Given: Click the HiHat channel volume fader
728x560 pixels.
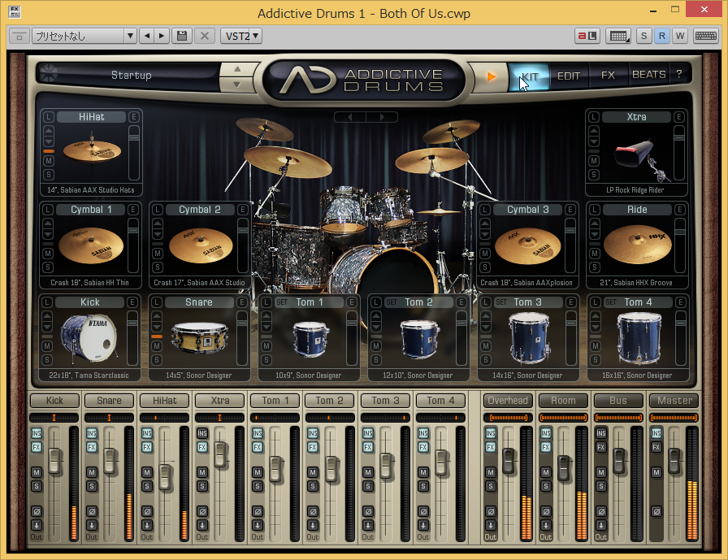Looking at the screenshot, I should (x=165, y=477).
